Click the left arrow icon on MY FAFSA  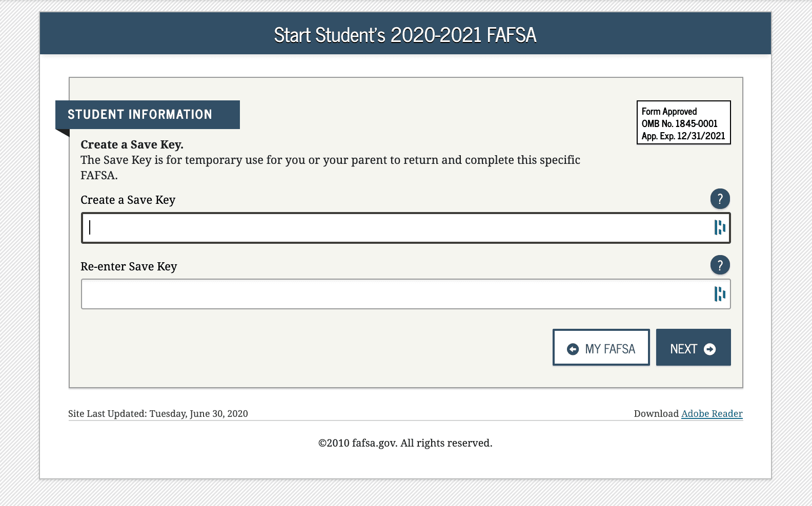pyautogui.click(x=573, y=349)
